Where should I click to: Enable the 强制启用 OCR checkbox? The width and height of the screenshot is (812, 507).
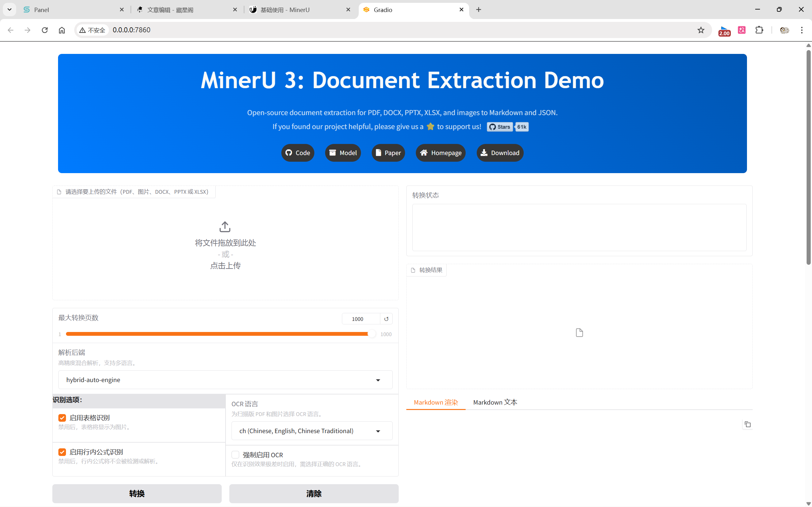pos(235,455)
